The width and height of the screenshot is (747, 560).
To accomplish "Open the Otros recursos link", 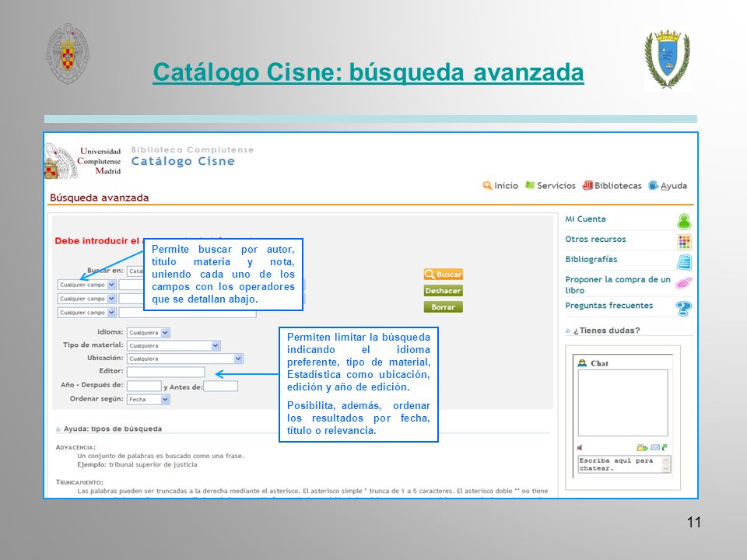I will coord(595,239).
